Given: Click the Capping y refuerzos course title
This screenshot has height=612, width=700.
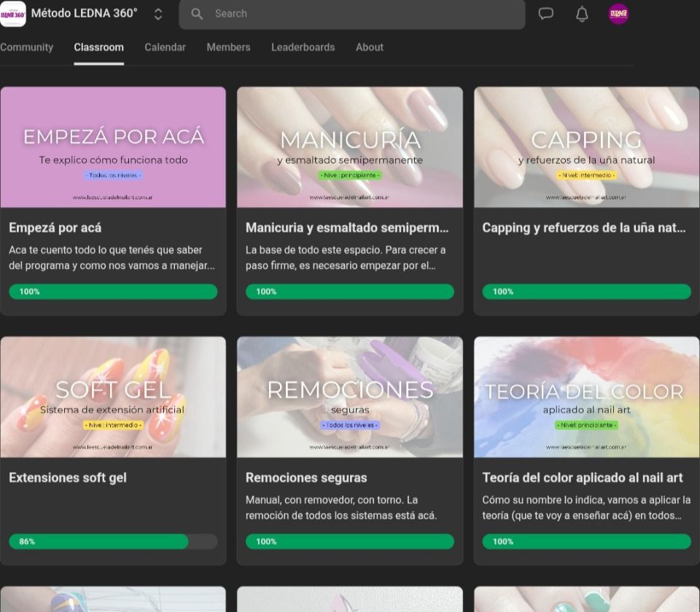Looking at the screenshot, I should (583, 228).
